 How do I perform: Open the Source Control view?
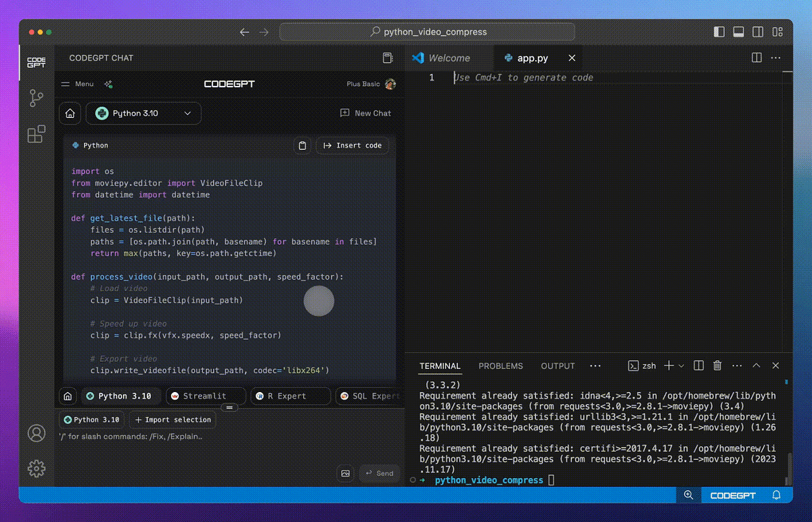pyautogui.click(x=37, y=98)
